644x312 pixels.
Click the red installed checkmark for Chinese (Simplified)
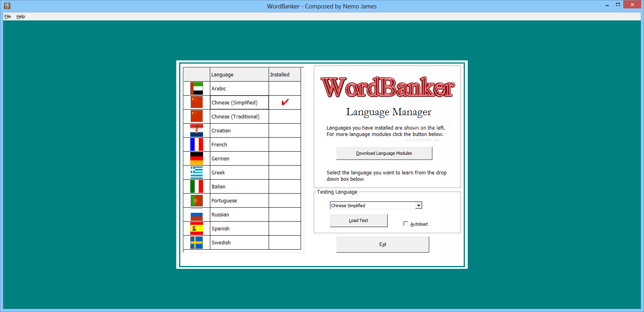285,102
